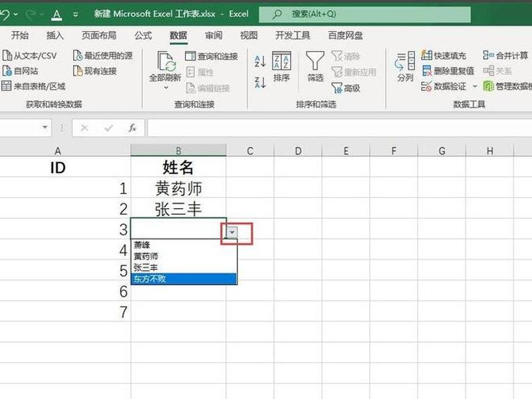
Task: Choose 东方不败 from dropdown list
Action: pos(184,279)
